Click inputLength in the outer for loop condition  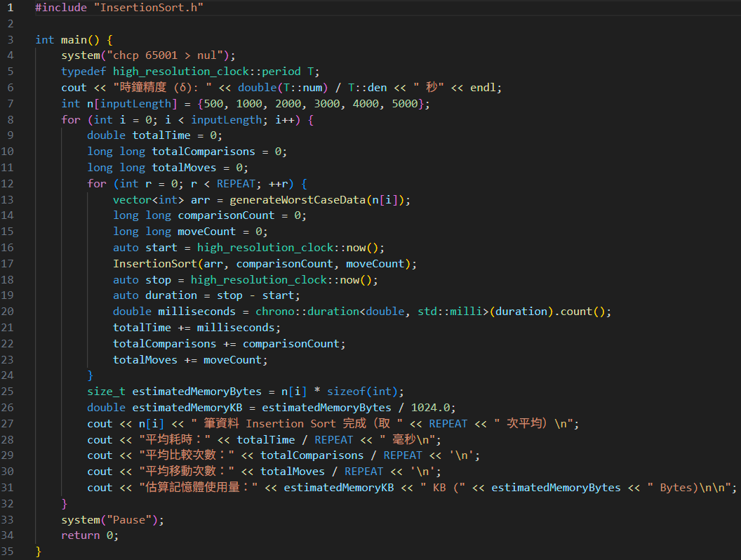click(226, 119)
